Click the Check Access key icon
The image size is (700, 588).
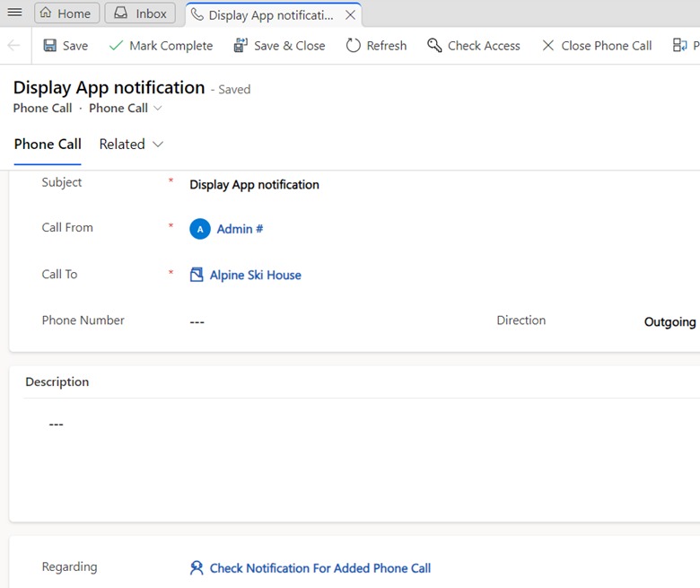coord(434,46)
